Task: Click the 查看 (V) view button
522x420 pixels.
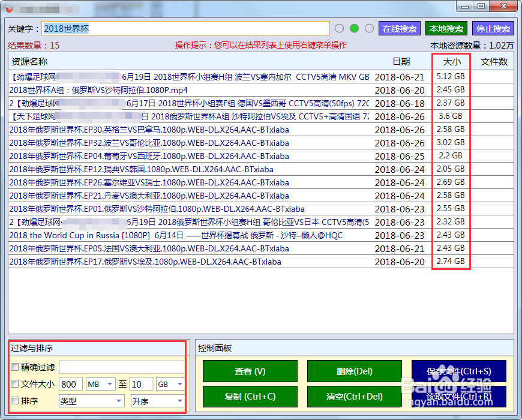Action: [250, 371]
